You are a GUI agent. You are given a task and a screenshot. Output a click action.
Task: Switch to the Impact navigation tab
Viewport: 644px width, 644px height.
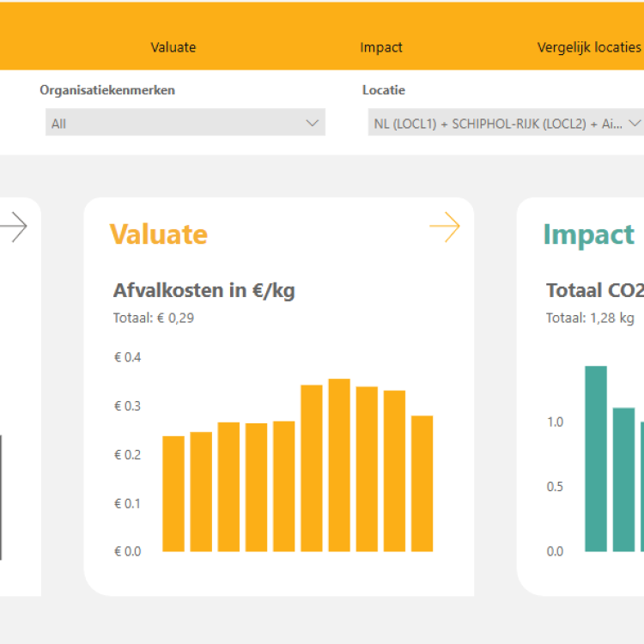point(381,47)
